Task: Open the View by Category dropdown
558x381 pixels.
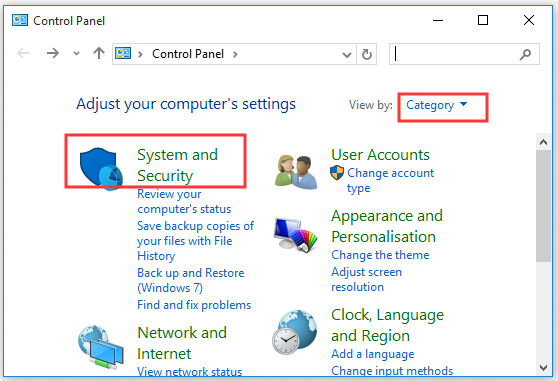Action: click(x=437, y=105)
